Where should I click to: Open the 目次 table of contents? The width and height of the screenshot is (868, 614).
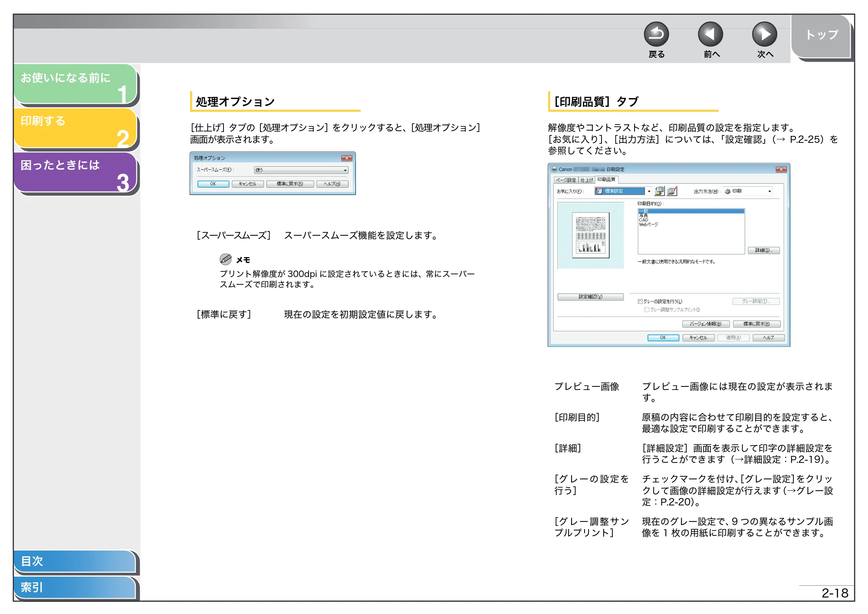[75, 561]
